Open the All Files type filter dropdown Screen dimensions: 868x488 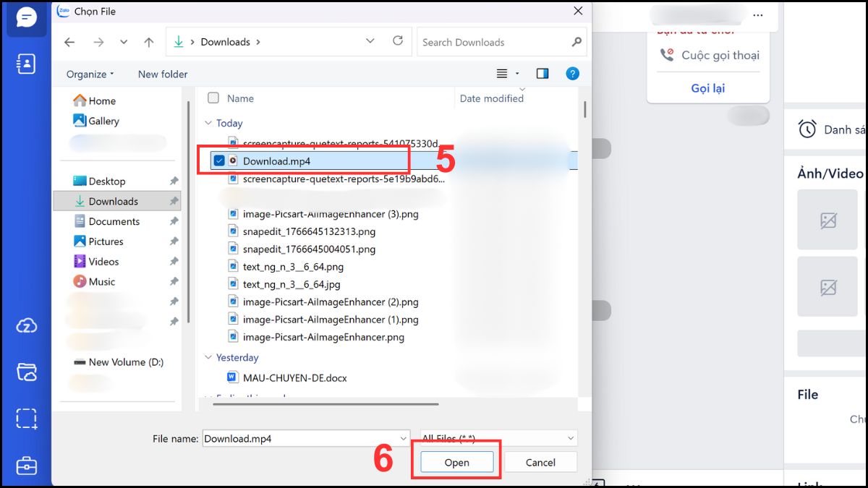coord(499,438)
